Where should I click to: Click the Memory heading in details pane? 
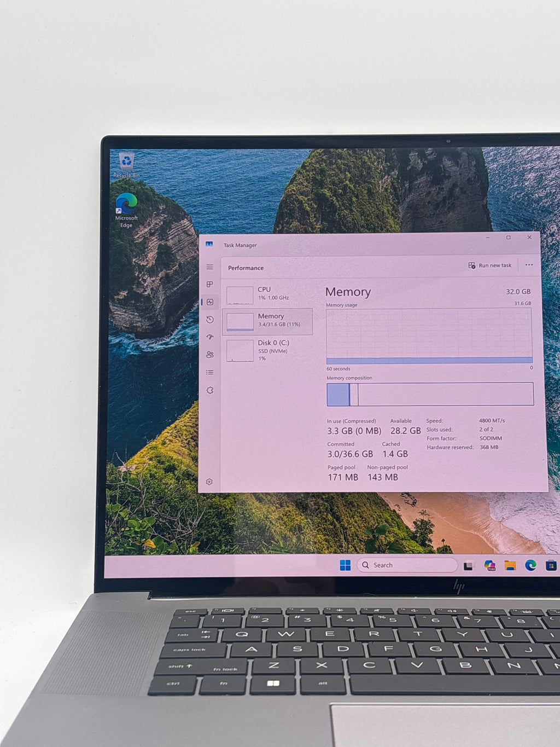(x=348, y=292)
